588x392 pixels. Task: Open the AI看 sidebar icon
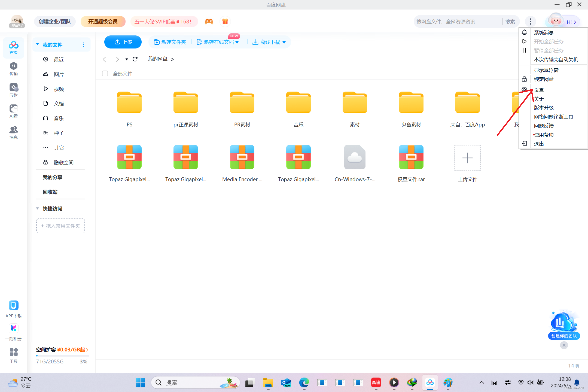[x=14, y=111]
